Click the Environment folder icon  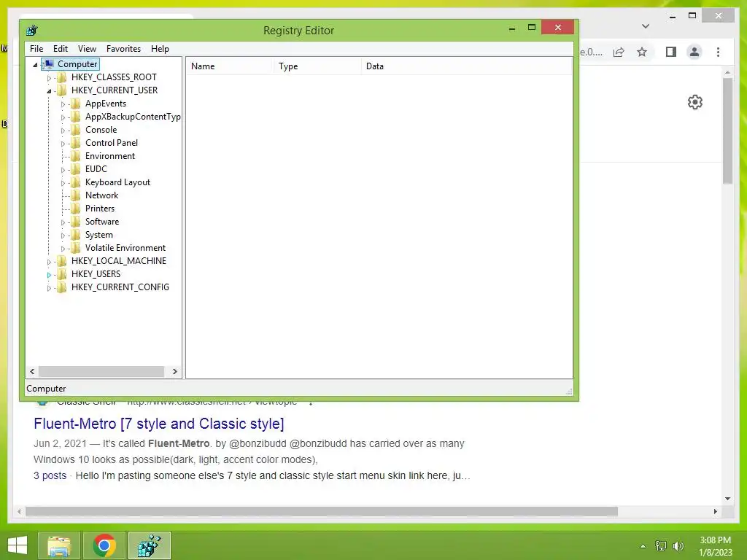pos(75,156)
